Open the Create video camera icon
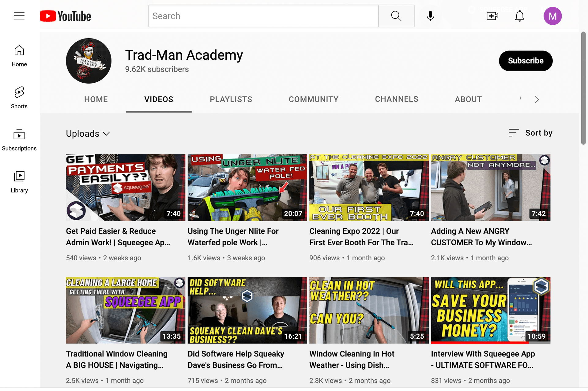Viewport: 588px width, 391px height. (492, 16)
